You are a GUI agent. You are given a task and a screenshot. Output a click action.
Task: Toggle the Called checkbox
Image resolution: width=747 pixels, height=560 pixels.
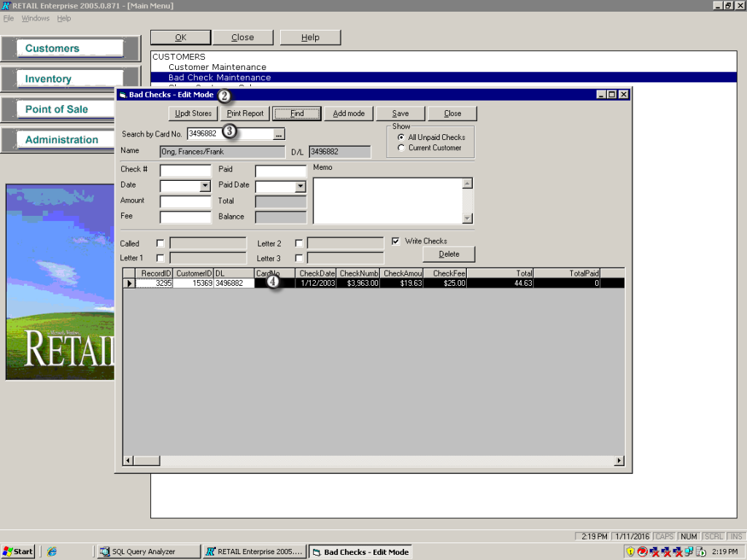click(x=160, y=244)
